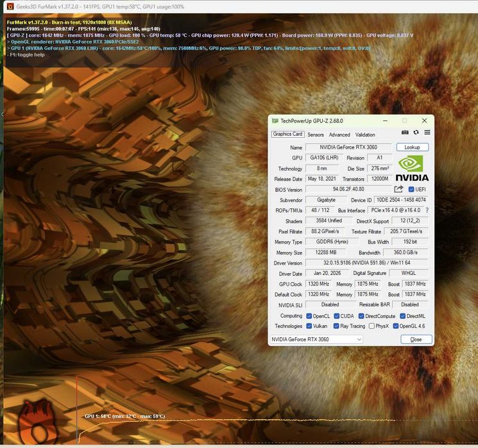Click the Bus Interface question mark
Image resolution: width=478 pixels, height=448 pixels.
[427, 210]
